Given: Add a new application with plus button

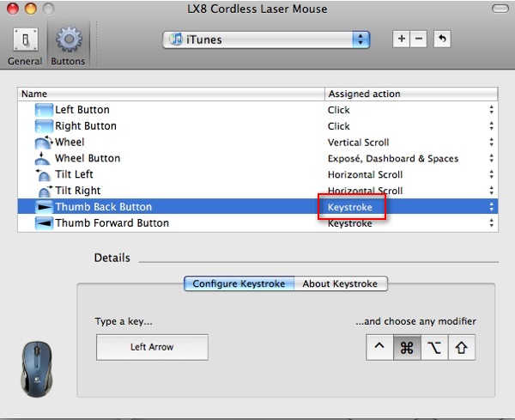Looking at the screenshot, I should (401, 40).
